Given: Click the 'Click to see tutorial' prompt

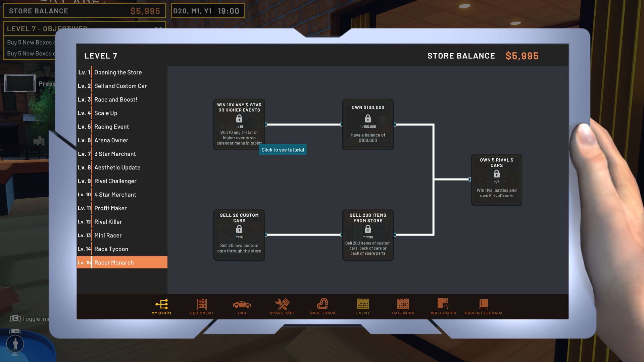Looking at the screenshot, I should (x=283, y=149).
